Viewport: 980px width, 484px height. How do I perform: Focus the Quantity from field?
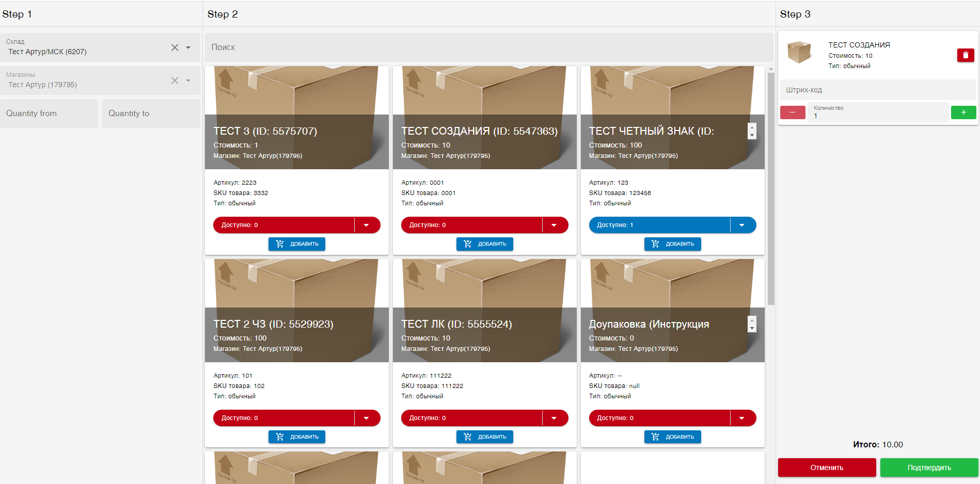[49, 114]
